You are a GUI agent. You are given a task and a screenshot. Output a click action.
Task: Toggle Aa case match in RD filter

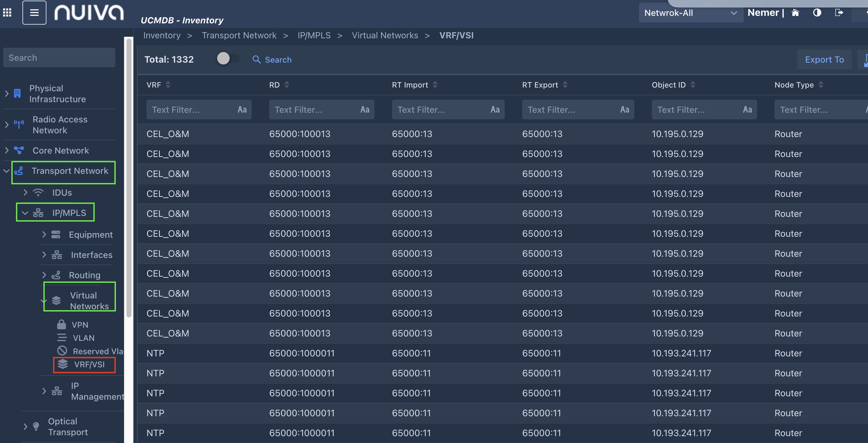point(365,109)
